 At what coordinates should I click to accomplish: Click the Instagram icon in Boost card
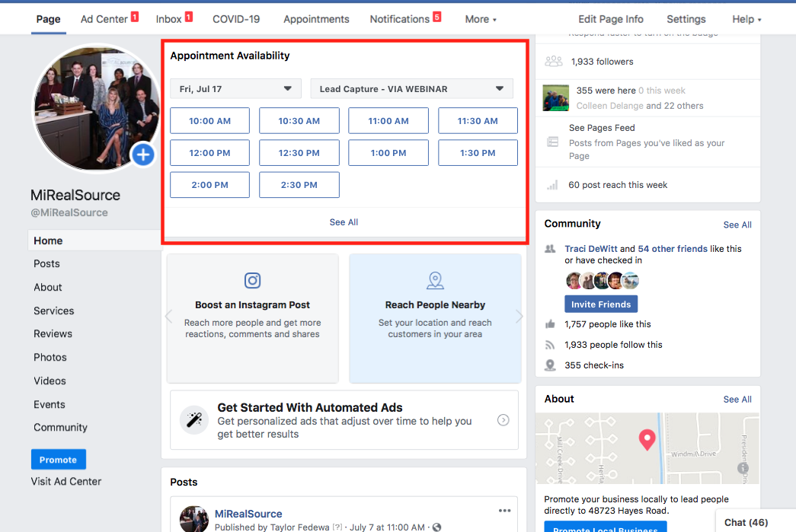tap(252, 280)
